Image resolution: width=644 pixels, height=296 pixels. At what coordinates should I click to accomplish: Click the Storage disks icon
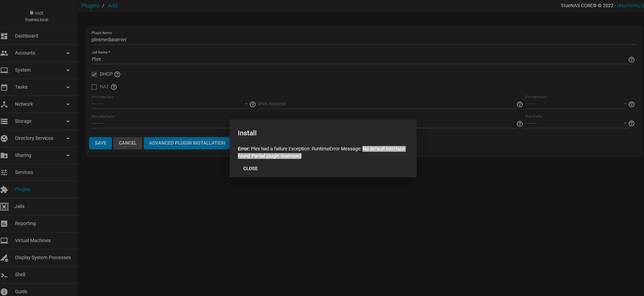(x=4, y=121)
